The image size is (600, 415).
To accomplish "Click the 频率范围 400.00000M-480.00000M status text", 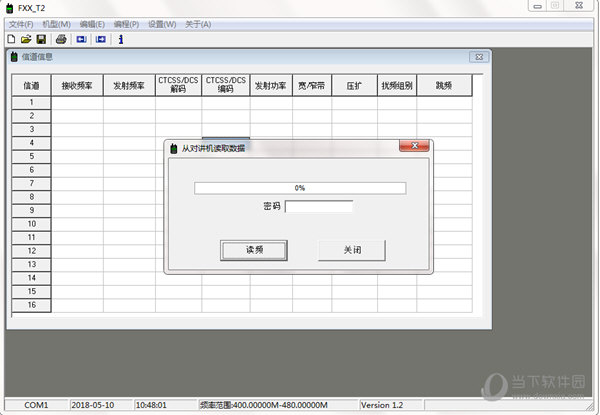I will pos(264,405).
